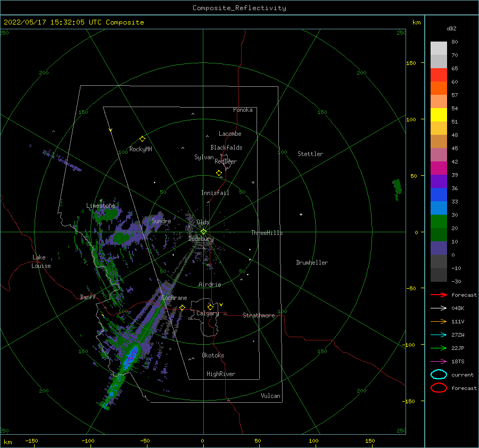479x448 pixels.
Task: Click the yellow diamond marker near RockyMH
Action: coord(142,139)
